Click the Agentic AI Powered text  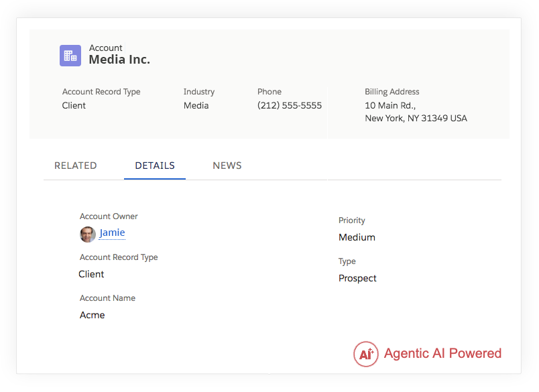(x=442, y=353)
